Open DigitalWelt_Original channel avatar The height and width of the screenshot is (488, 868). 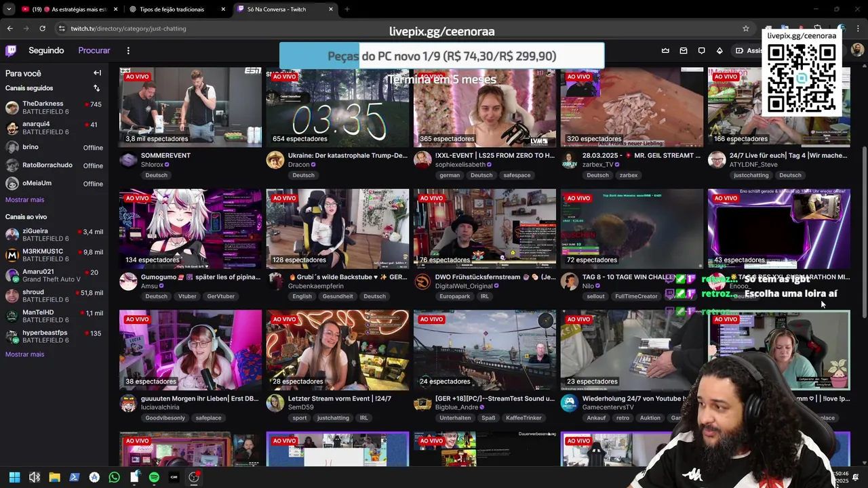point(422,281)
